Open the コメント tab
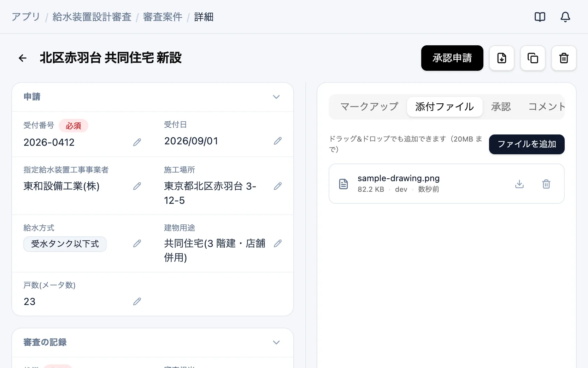Image resolution: width=588 pixels, height=368 pixels. pyautogui.click(x=546, y=107)
